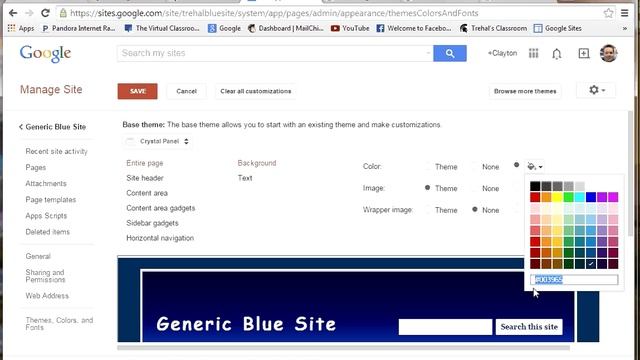Click the Cancel button
The height and width of the screenshot is (360, 640).
pos(187,91)
